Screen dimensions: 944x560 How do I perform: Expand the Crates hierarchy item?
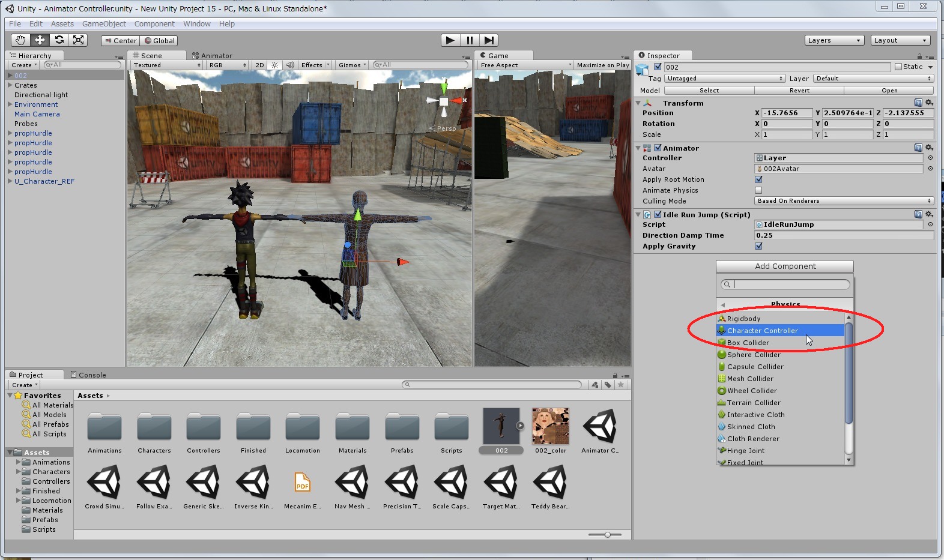pos(10,85)
